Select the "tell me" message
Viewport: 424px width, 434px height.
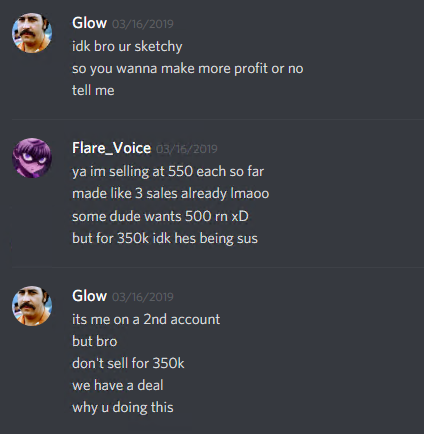(93, 90)
